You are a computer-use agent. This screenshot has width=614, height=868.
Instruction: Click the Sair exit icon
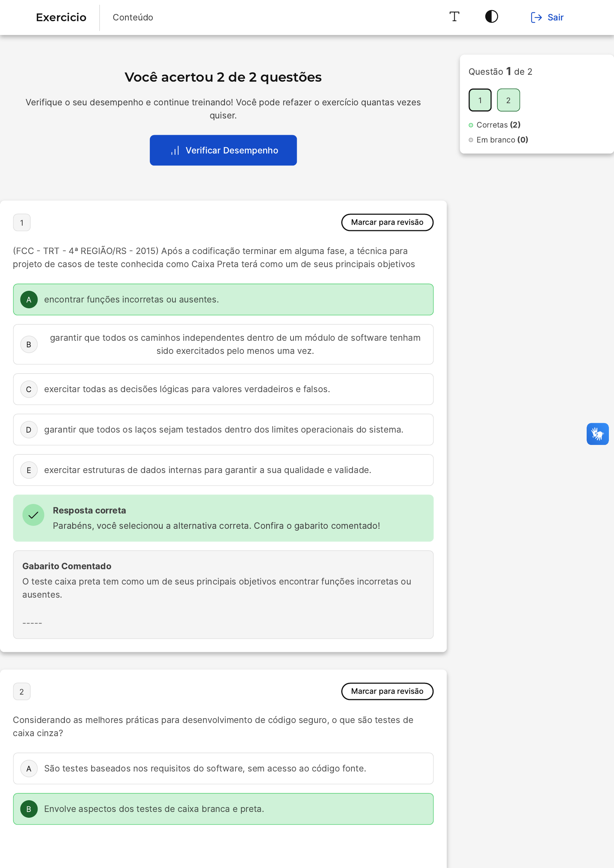coord(536,17)
